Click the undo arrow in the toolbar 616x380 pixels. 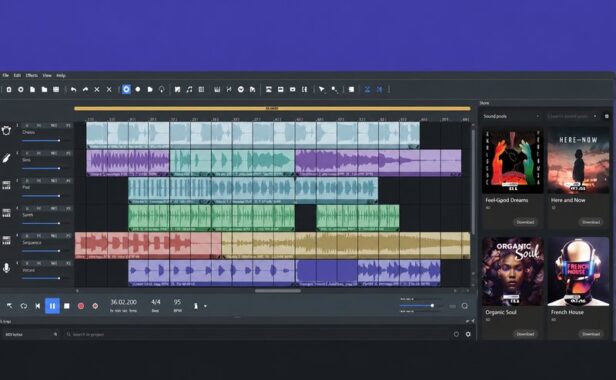73,90
